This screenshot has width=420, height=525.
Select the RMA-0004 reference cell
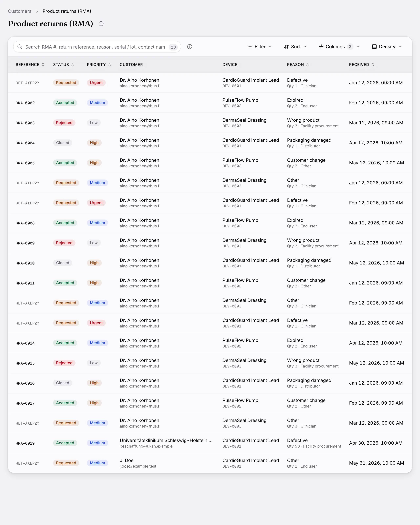tap(25, 143)
